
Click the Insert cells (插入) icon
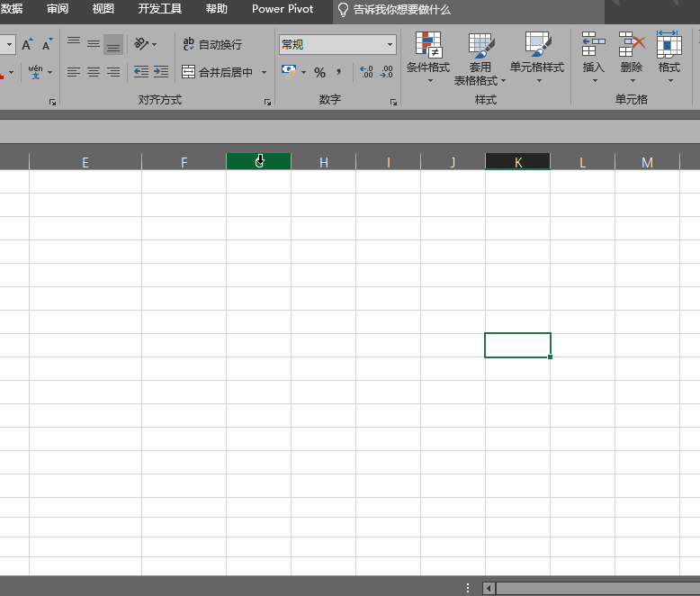point(594,56)
